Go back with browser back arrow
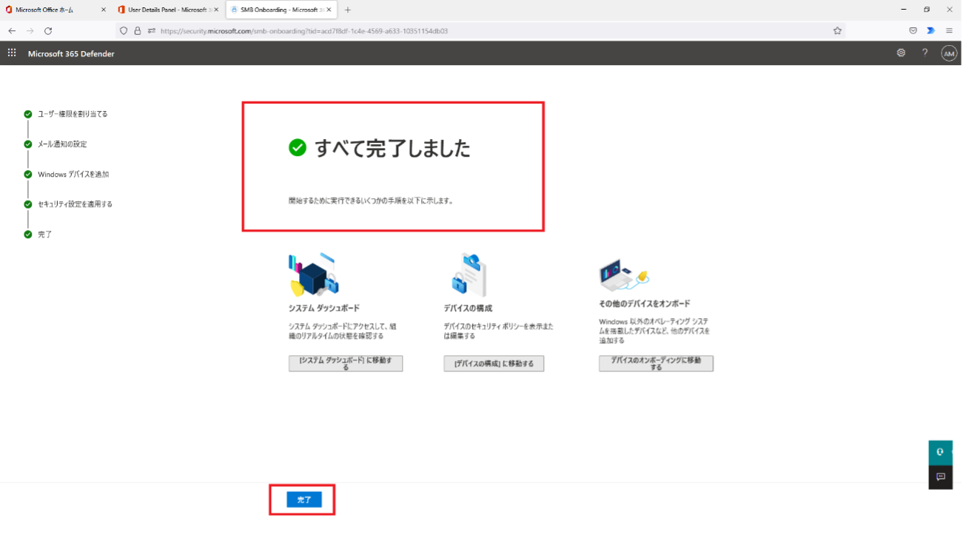 12,31
